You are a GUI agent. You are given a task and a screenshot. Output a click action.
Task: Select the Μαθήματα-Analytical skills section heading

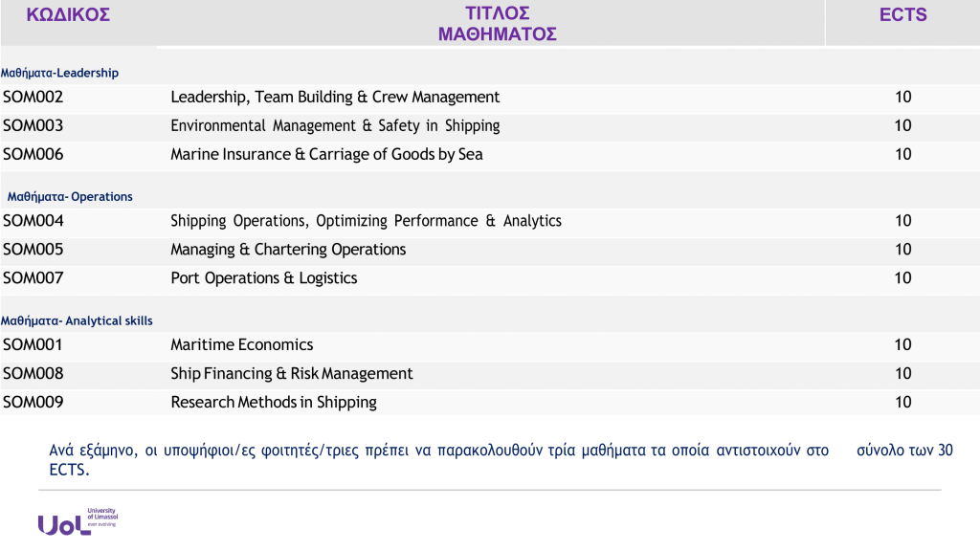point(77,320)
